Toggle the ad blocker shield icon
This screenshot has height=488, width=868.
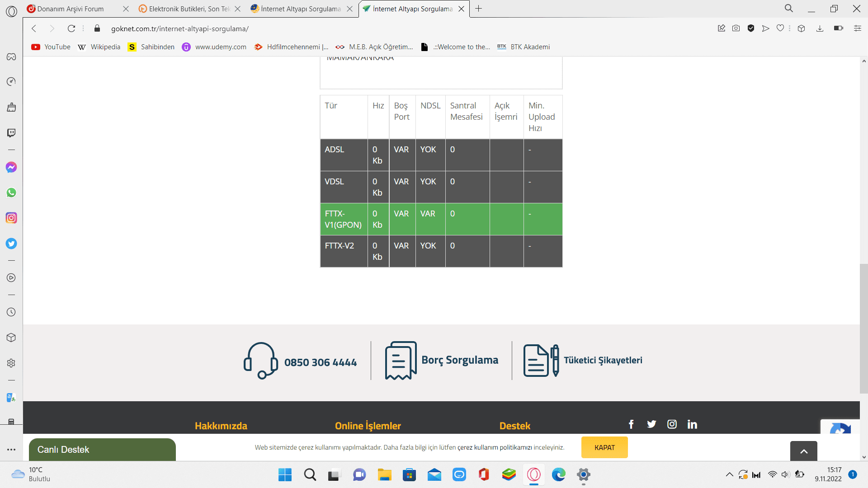(x=751, y=28)
